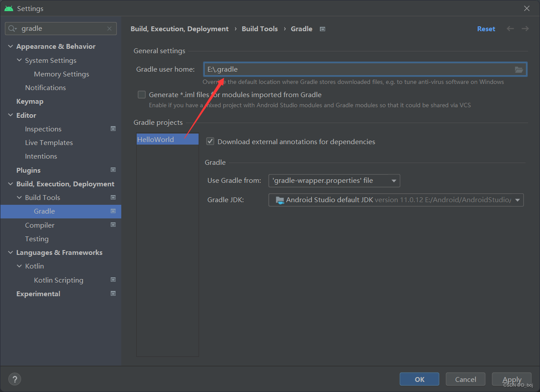Screen dimensions: 540x392
Task: Click the breadcrumb options icon beside Gradle
Action: pyautogui.click(x=323, y=29)
